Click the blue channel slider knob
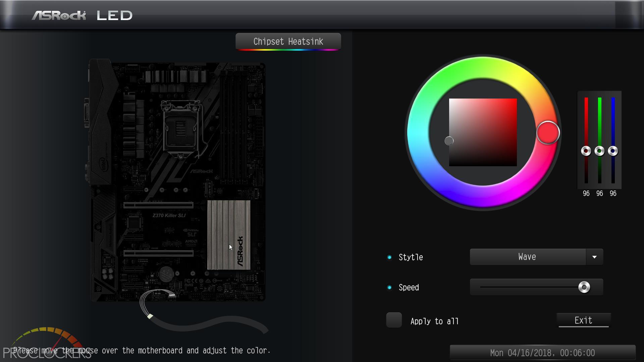Screen dimensions: 644x362 (x=613, y=151)
